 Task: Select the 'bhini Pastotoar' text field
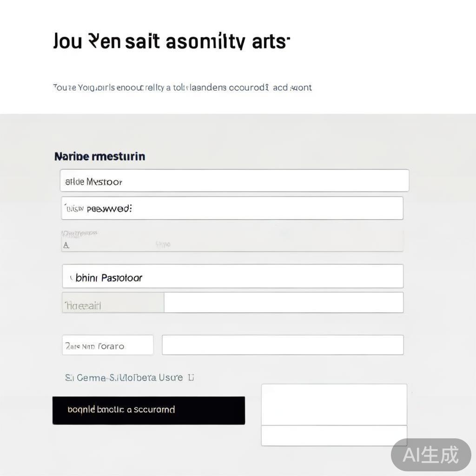[232, 277]
